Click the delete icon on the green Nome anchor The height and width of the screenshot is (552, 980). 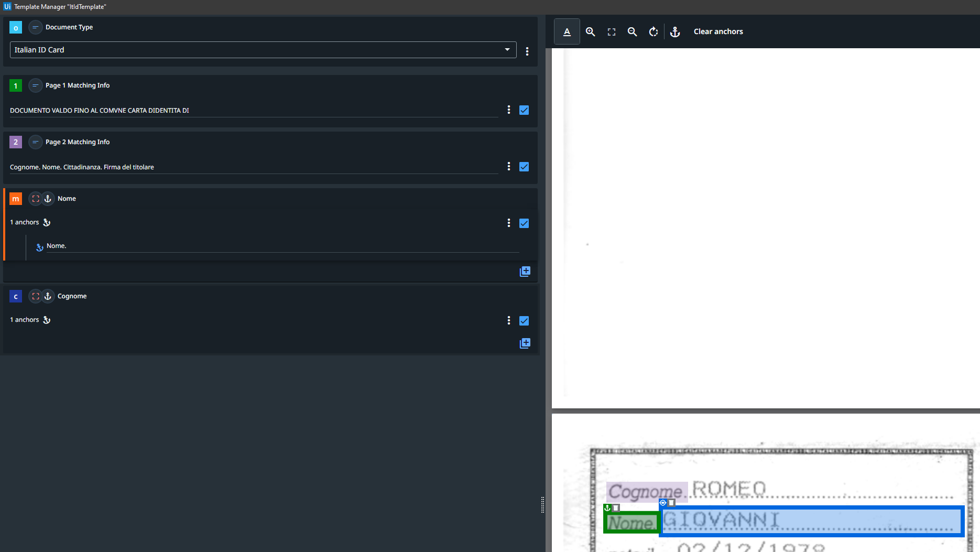[x=616, y=508]
